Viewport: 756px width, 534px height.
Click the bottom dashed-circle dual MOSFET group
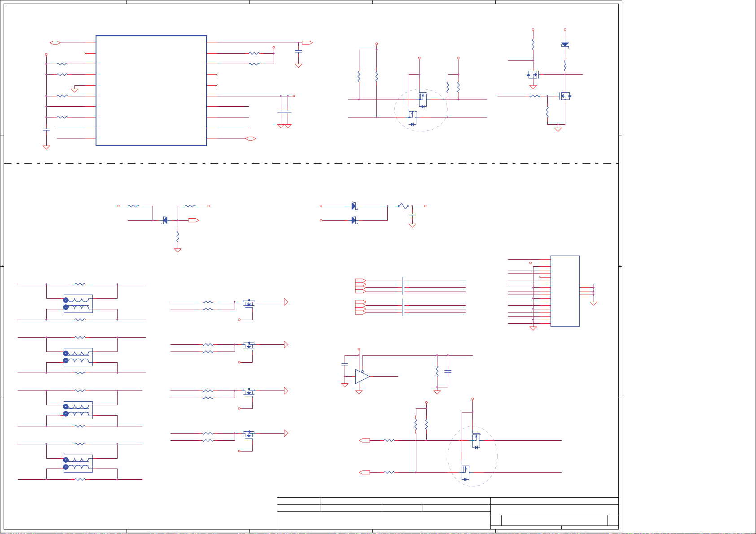(x=472, y=456)
